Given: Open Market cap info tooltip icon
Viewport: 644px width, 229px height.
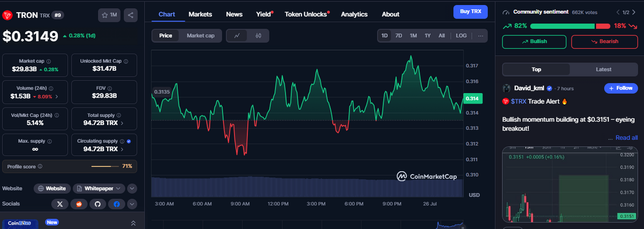Looking at the screenshot, I should 48,61.
